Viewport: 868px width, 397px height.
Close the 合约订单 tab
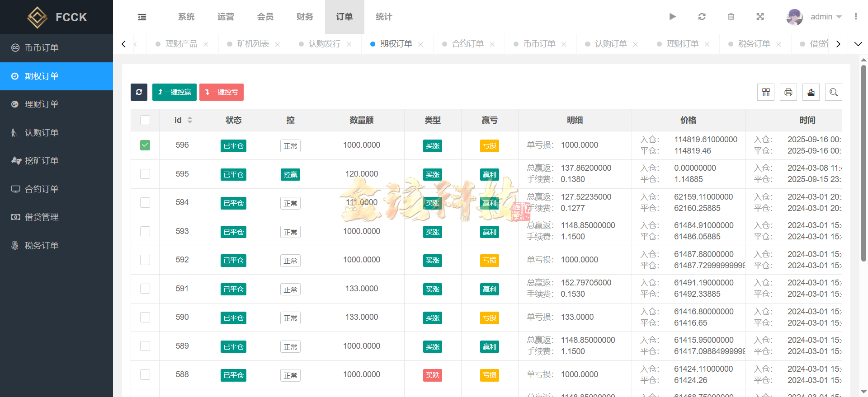(492, 44)
